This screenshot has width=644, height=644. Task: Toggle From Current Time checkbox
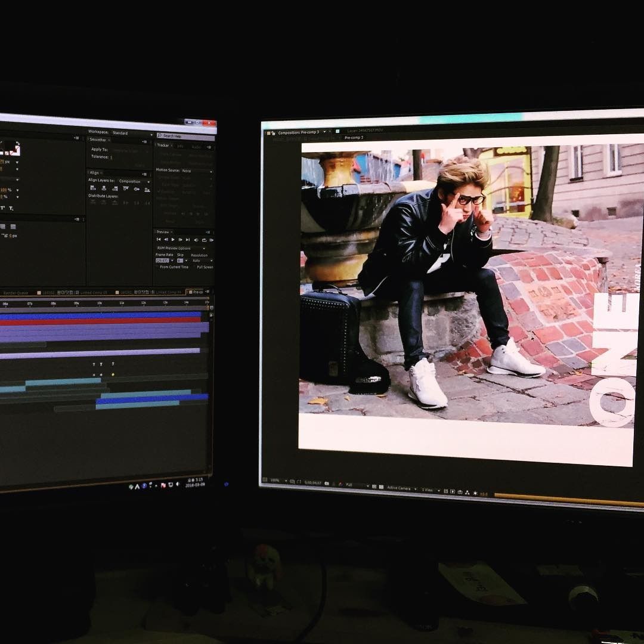click(174, 267)
